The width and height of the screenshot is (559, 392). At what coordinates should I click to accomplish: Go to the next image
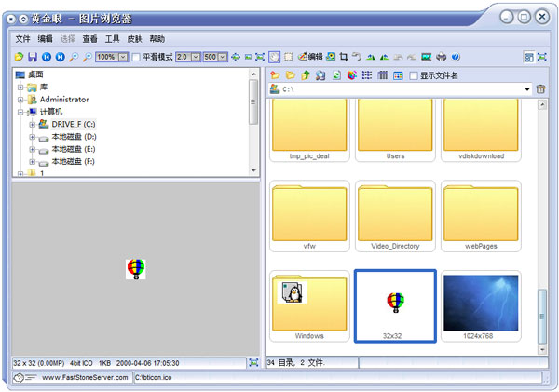click(x=60, y=57)
